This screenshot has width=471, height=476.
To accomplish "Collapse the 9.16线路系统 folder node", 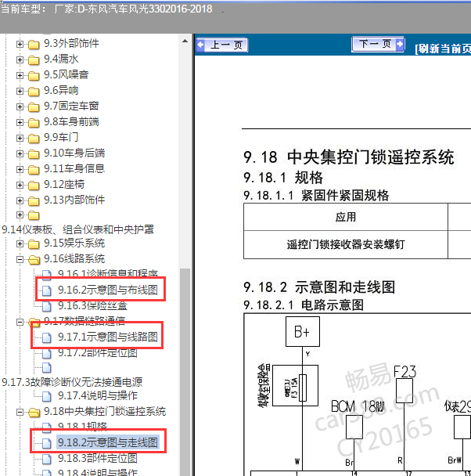I will click(x=20, y=260).
